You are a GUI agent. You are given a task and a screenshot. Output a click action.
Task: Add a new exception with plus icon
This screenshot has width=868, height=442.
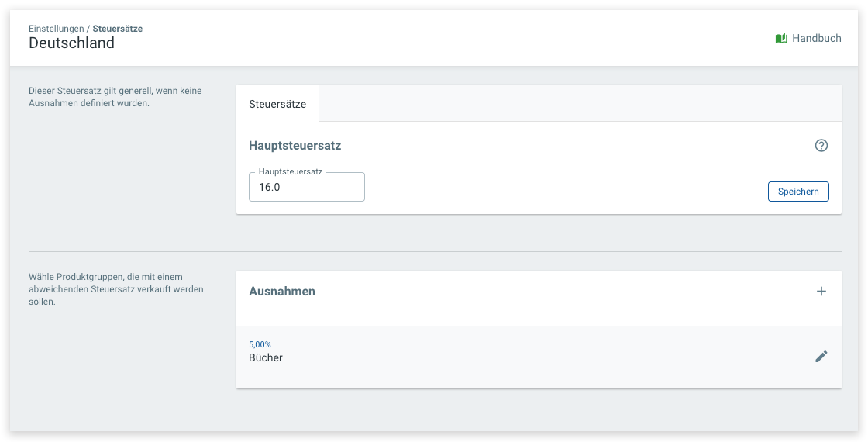pyautogui.click(x=821, y=292)
